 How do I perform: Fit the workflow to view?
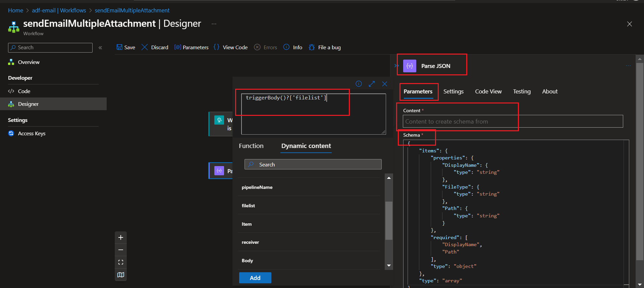(x=121, y=262)
